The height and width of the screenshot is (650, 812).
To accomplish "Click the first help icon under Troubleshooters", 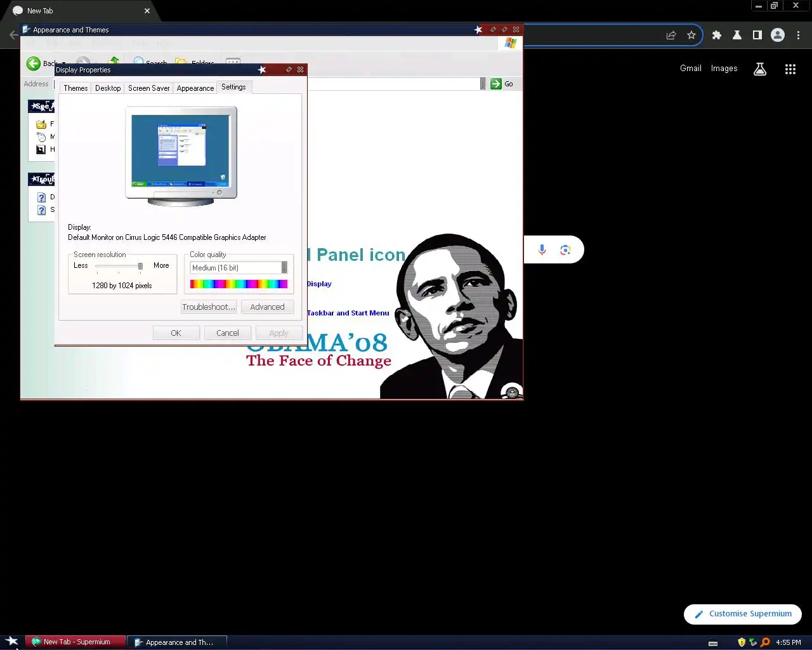I will 42,197.
